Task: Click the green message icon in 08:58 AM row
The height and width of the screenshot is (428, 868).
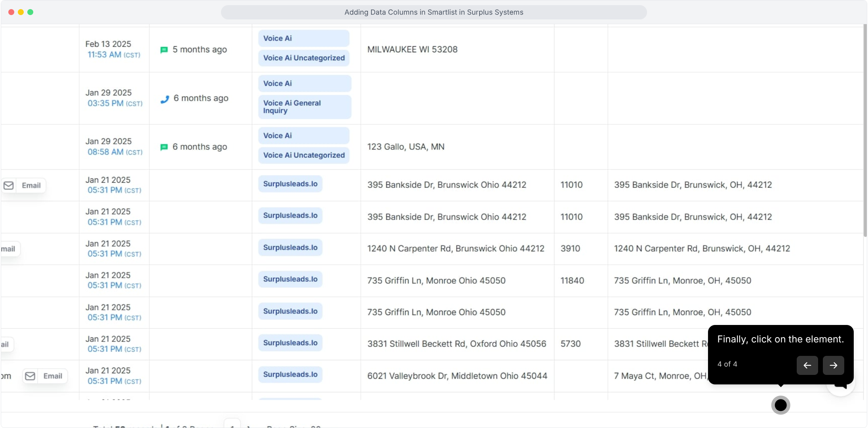Action: [x=164, y=147]
